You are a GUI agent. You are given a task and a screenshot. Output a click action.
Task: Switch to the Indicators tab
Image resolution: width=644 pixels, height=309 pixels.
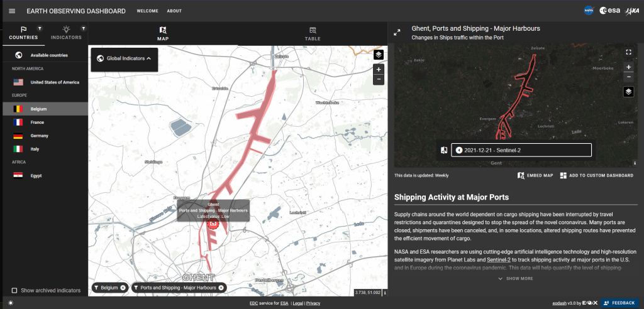point(66,33)
